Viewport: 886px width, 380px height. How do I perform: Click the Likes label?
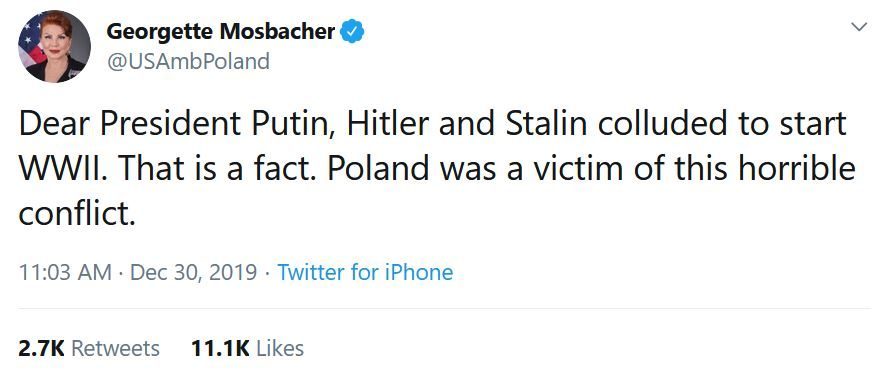280,348
